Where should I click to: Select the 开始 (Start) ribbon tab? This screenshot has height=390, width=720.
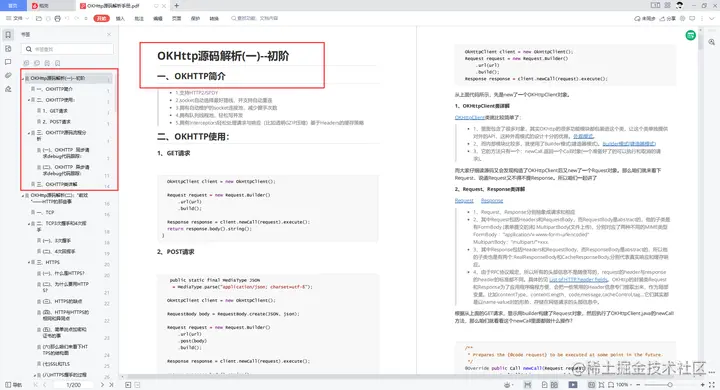coord(101,18)
